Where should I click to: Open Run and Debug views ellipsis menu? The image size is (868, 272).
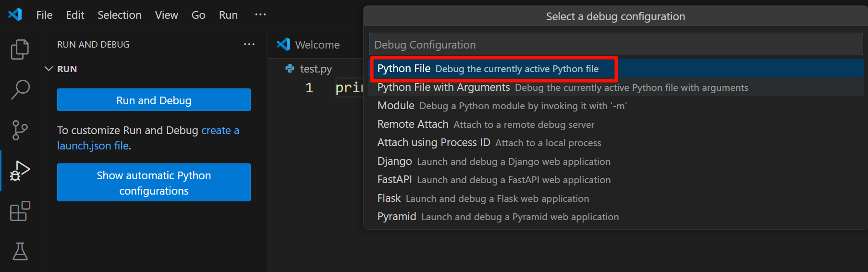click(x=249, y=44)
